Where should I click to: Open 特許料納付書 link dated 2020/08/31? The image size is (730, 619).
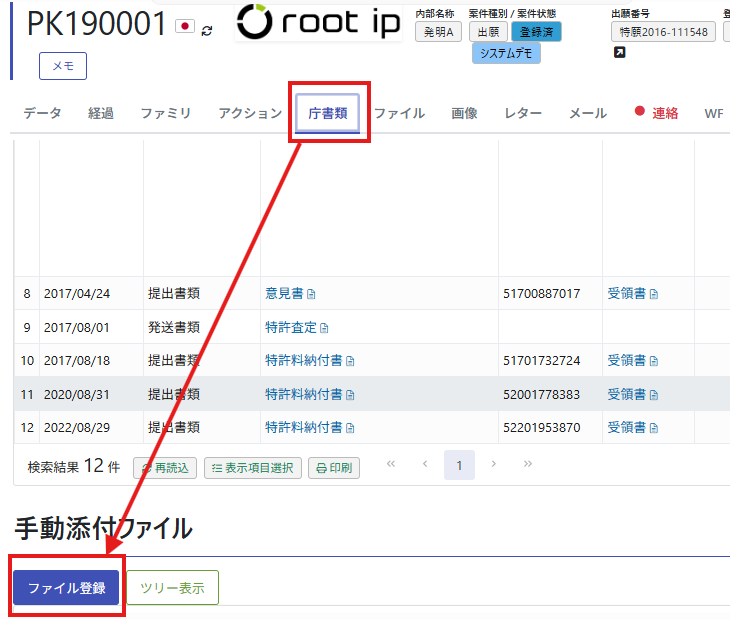[303, 394]
